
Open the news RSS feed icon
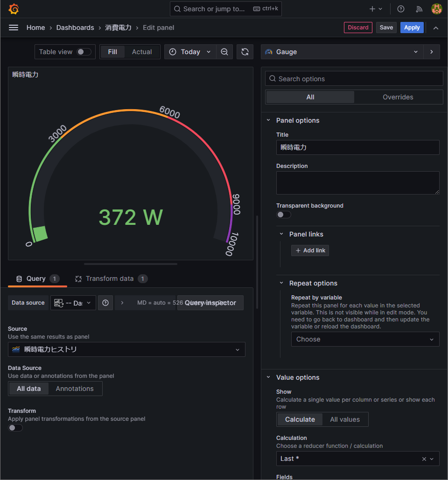pyautogui.click(x=419, y=9)
